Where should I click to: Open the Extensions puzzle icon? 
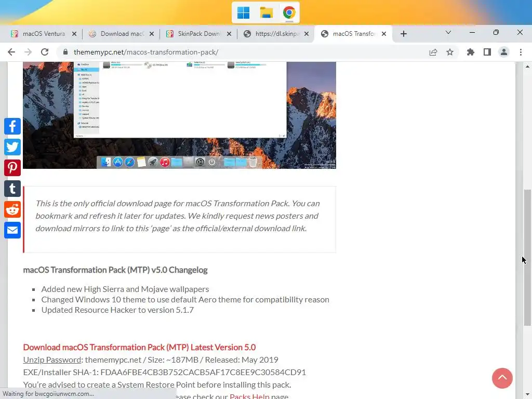tap(470, 52)
